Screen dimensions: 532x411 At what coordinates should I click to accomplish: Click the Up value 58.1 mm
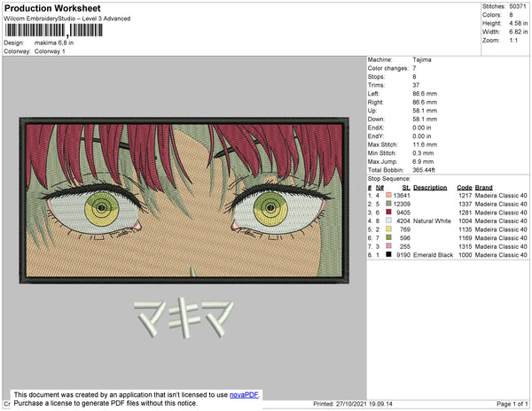coord(425,111)
